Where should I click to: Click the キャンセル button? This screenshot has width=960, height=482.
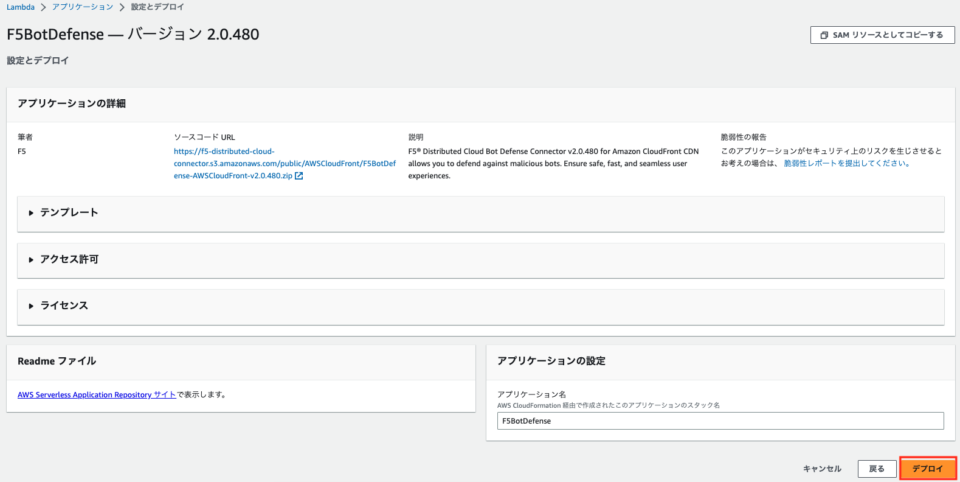[x=822, y=469]
